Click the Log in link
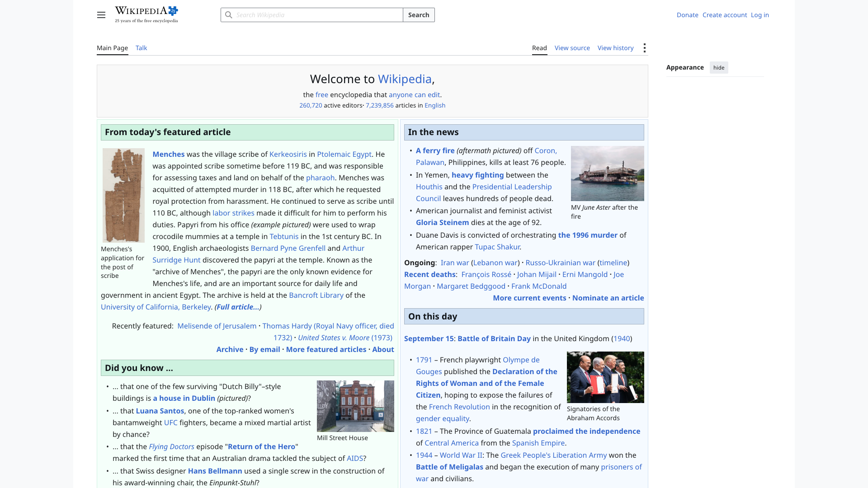 tap(760, 15)
